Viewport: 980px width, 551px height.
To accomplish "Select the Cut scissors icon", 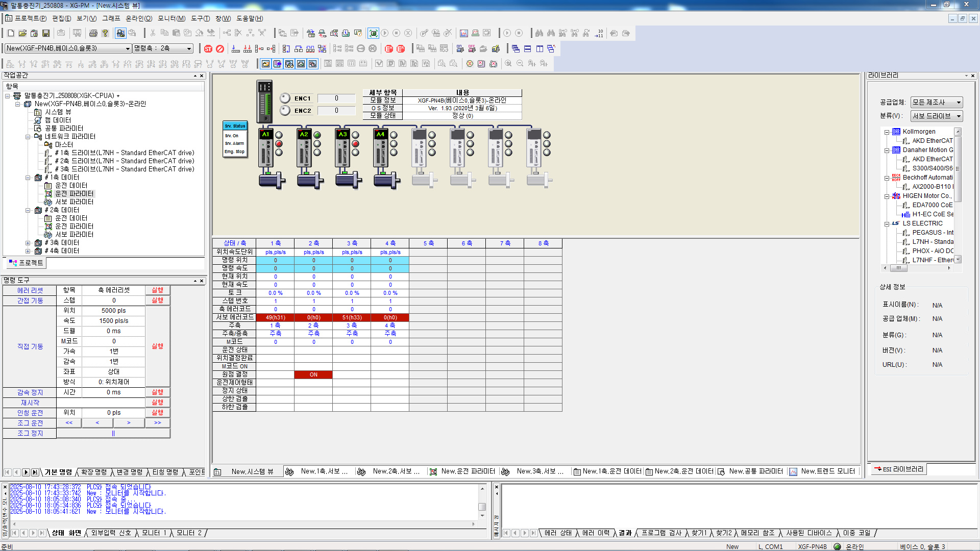I will point(153,33).
